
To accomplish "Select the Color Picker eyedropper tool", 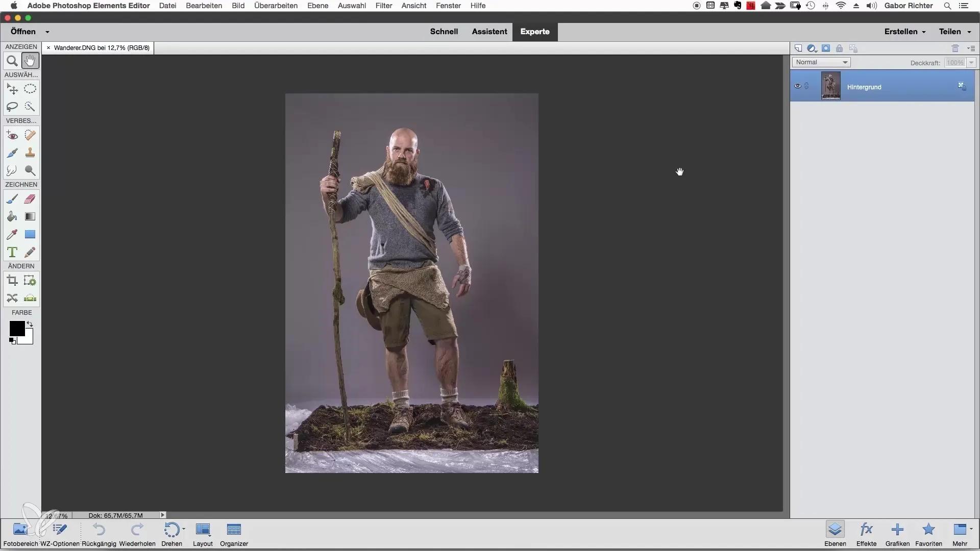I will 12,234.
